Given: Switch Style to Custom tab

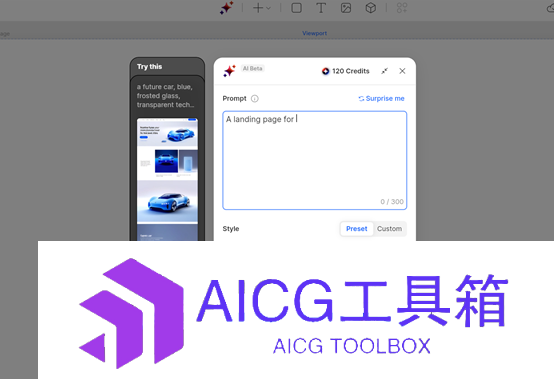Looking at the screenshot, I should tap(389, 229).
